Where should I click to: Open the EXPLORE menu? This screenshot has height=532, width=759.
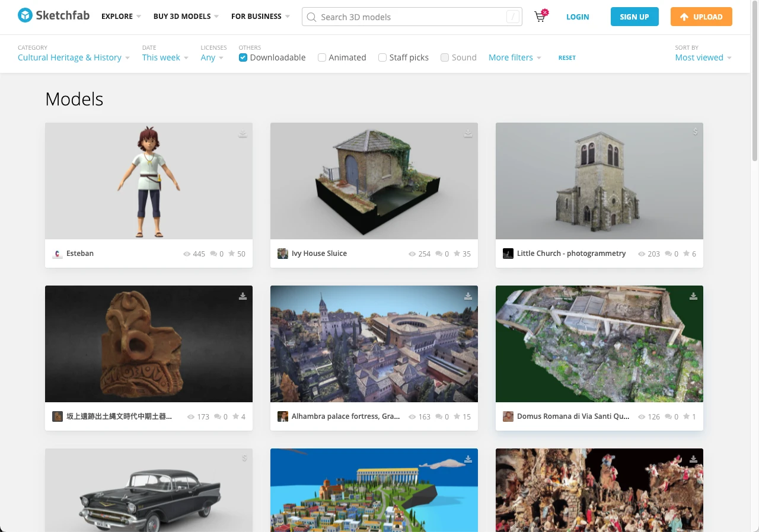(117, 17)
